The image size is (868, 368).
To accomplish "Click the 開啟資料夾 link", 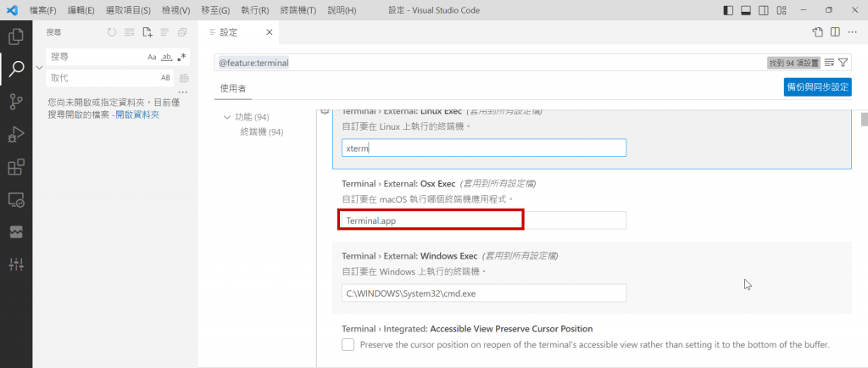I will point(137,115).
